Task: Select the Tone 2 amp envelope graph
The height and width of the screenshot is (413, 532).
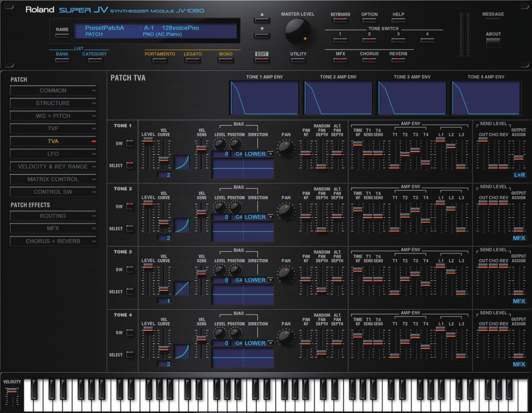Action: (338, 98)
